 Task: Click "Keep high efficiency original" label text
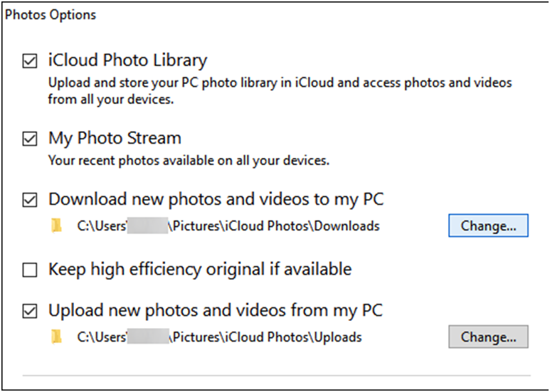point(199,269)
